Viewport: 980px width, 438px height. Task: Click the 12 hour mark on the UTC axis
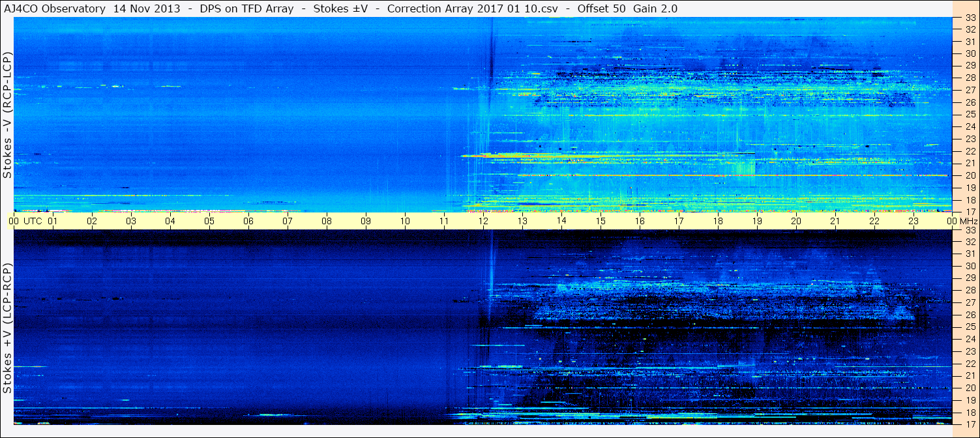click(x=483, y=221)
